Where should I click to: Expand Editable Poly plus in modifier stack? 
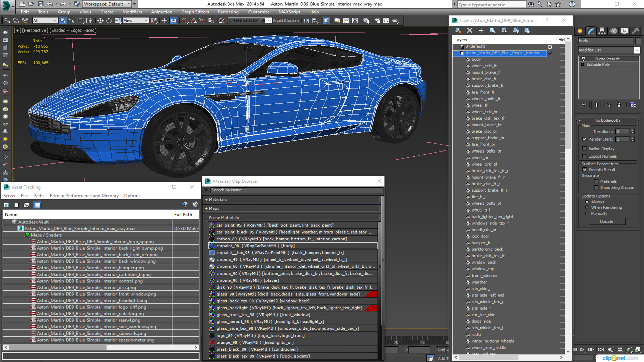coord(583,65)
